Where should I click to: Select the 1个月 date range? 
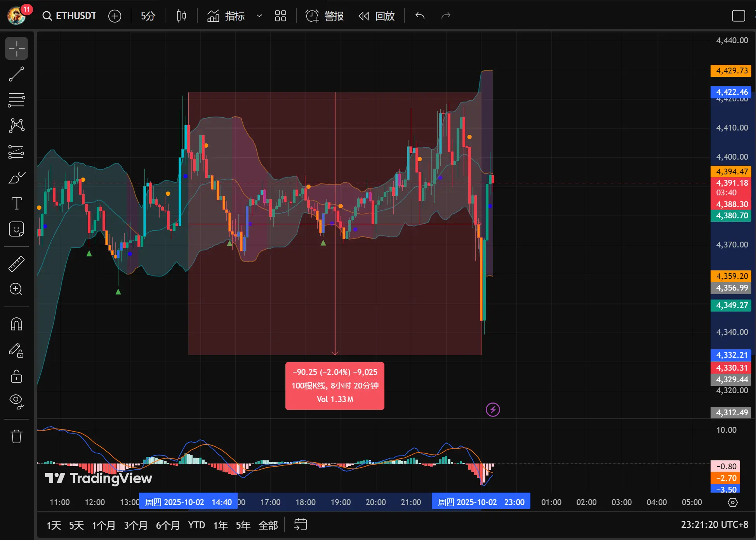(x=103, y=525)
